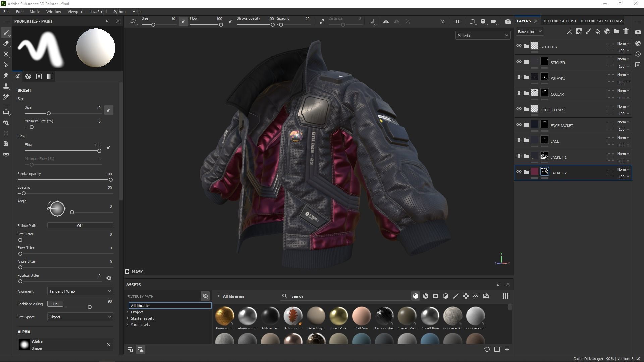Open the Mode menu
This screenshot has height=362, width=644.
(x=35, y=12)
